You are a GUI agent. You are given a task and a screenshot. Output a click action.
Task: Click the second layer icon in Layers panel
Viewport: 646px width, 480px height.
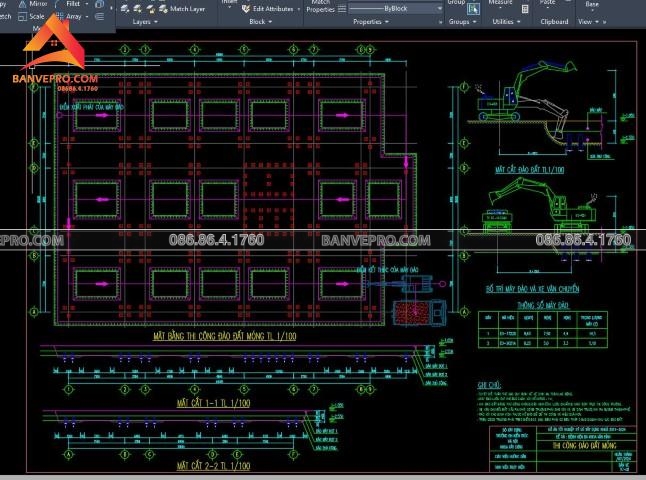(x=138, y=9)
